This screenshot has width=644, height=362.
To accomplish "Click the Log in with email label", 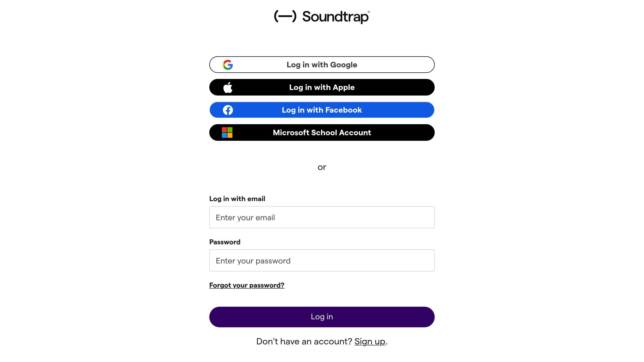I will [237, 198].
